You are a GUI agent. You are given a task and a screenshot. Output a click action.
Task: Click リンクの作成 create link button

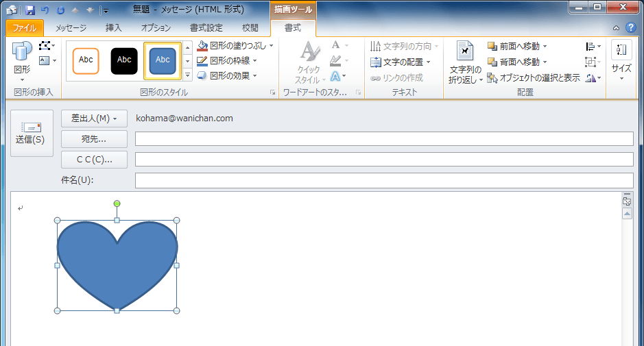(x=396, y=78)
